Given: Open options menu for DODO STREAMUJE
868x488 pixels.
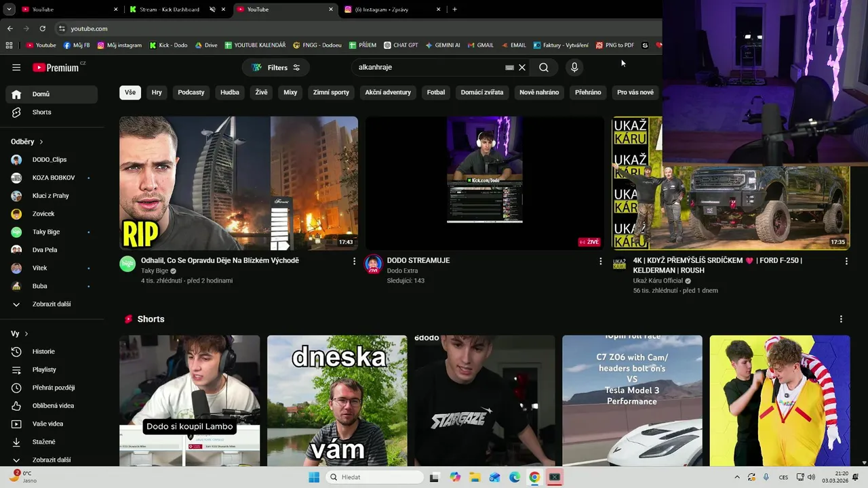Looking at the screenshot, I should point(600,261).
